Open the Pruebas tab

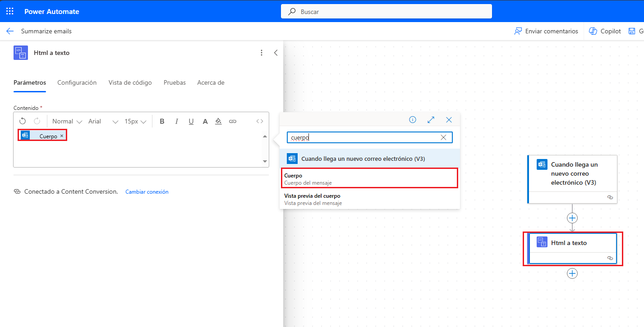[175, 83]
